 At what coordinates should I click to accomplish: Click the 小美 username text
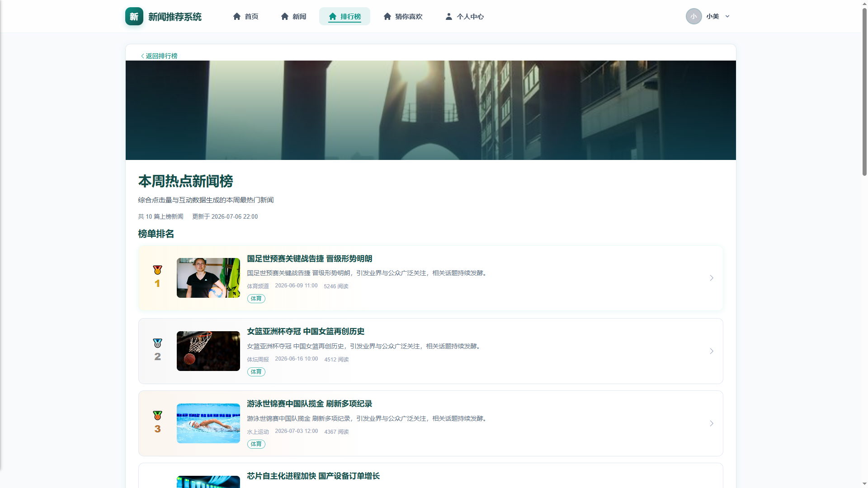point(712,16)
